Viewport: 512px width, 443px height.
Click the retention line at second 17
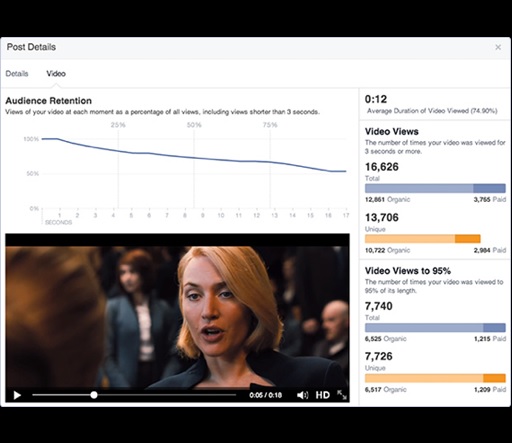(346, 171)
